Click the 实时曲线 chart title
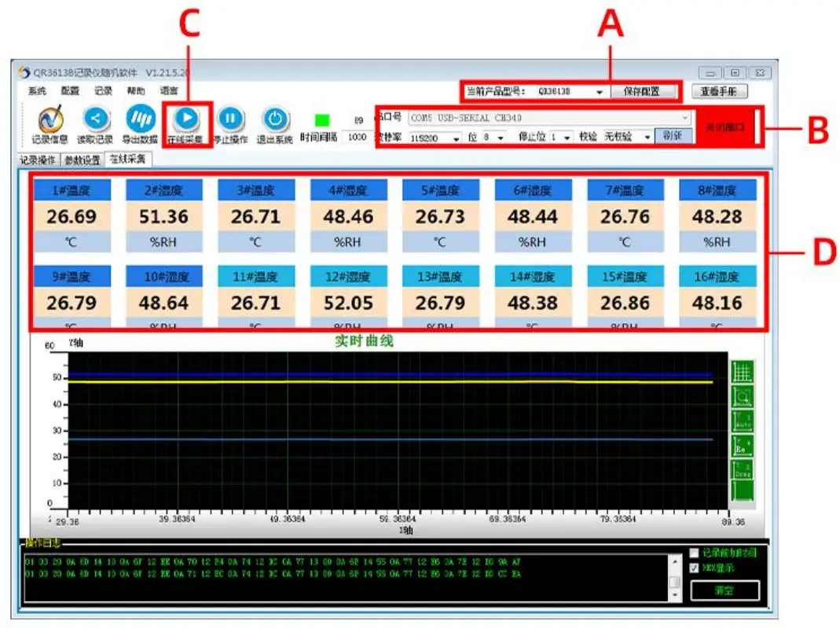Image resolution: width=840 pixels, height=628 pixels. pos(365,341)
